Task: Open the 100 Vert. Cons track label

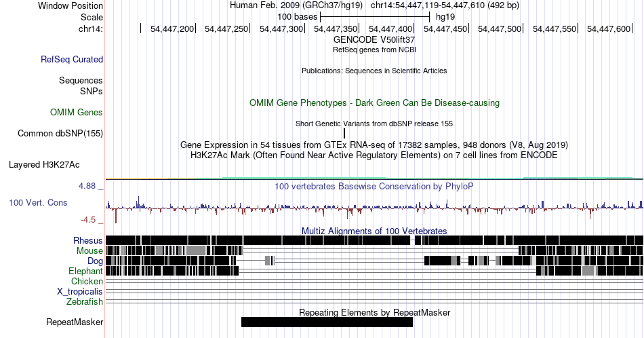Action: (38, 202)
